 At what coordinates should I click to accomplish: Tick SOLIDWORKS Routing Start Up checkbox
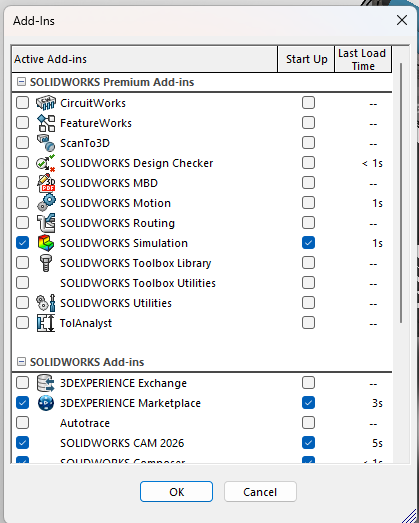pos(308,223)
